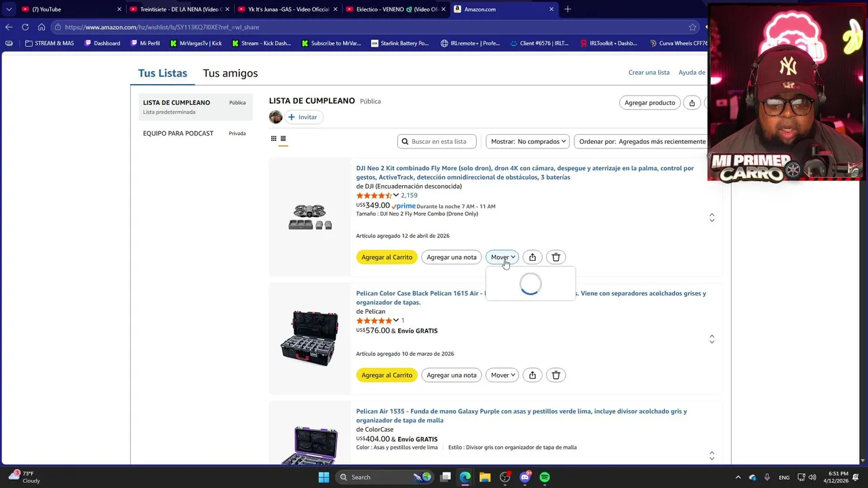Screen dimensions: 868x488
Task: Click the Invitar button
Action: pyautogui.click(x=303, y=117)
